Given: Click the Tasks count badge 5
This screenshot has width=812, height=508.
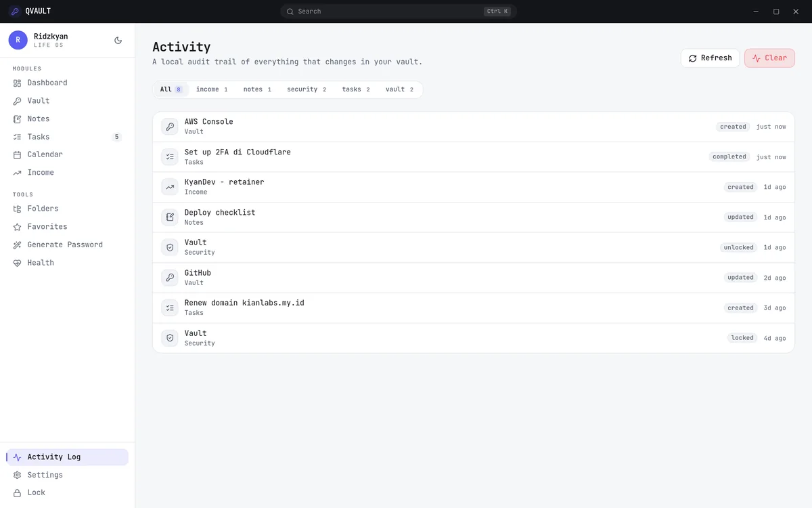Looking at the screenshot, I should click(116, 137).
